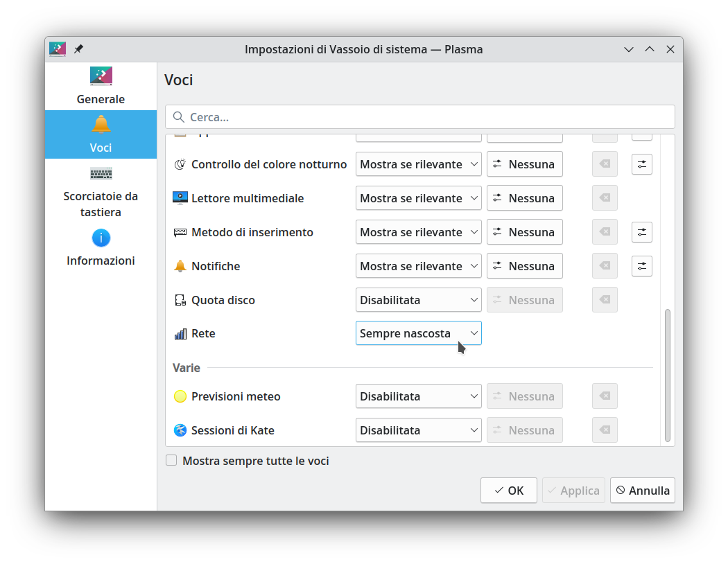The width and height of the screenshot is (728, 564).
Task: Clear shortcut for Notifiche
Action: (x=605, y=266)
